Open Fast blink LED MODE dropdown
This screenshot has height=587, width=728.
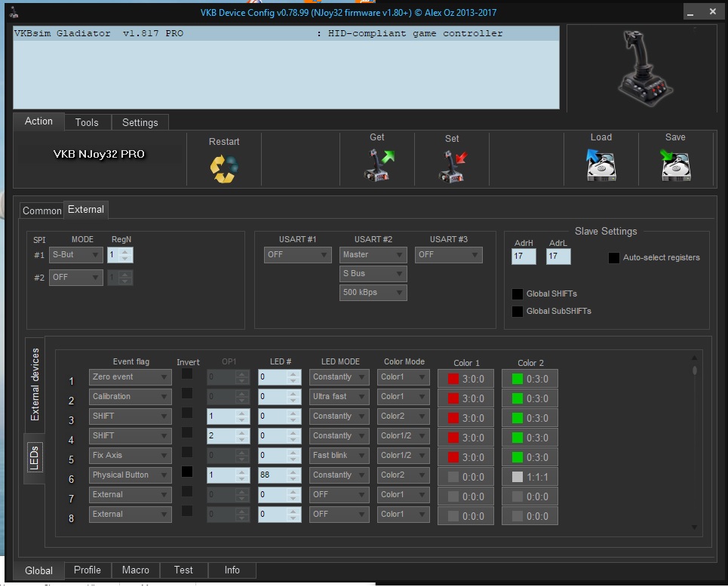339,456
